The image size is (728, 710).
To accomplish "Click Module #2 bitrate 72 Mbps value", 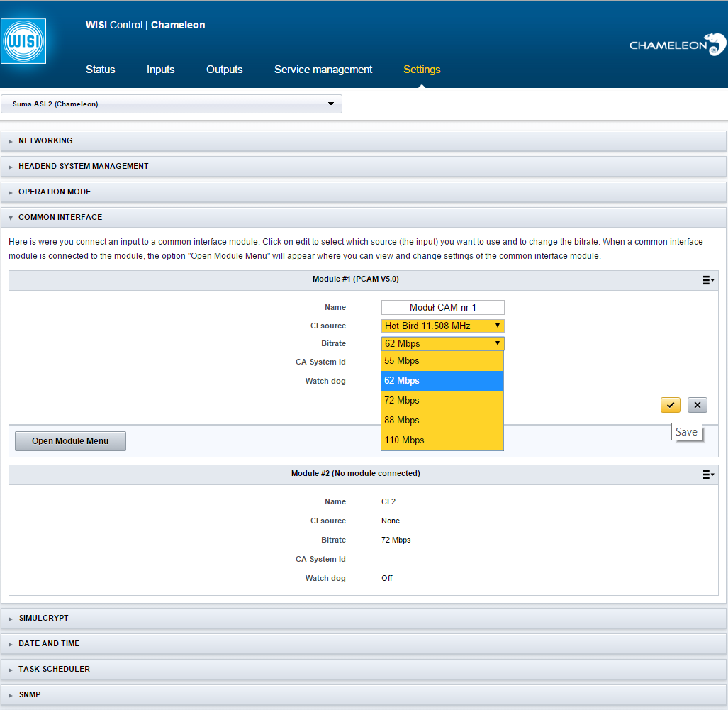I will click(x=396, y=540).
